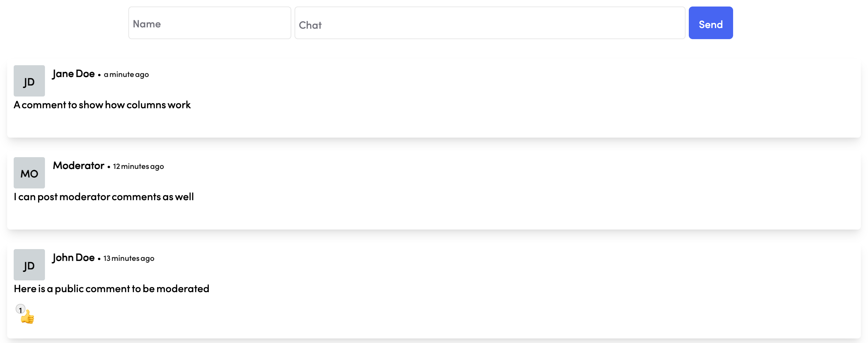
Task: Expand John Doe's comment card
Action: pyautogui.click(x=434, y=290)
